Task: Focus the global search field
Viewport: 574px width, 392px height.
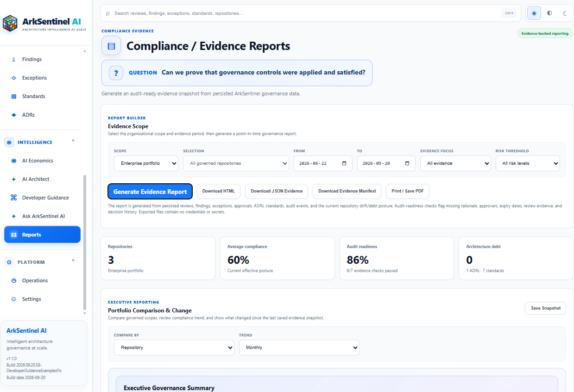Action: 310,13
